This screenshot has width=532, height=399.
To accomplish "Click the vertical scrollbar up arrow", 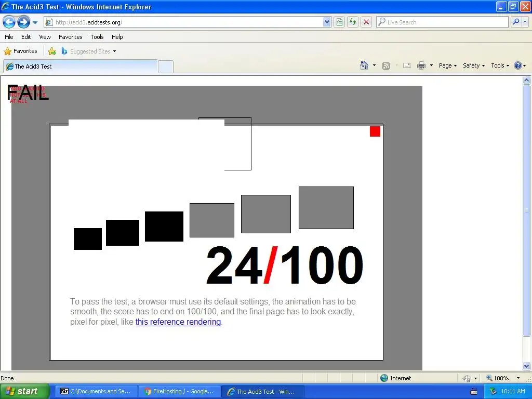I will click(x=527, y=80).
